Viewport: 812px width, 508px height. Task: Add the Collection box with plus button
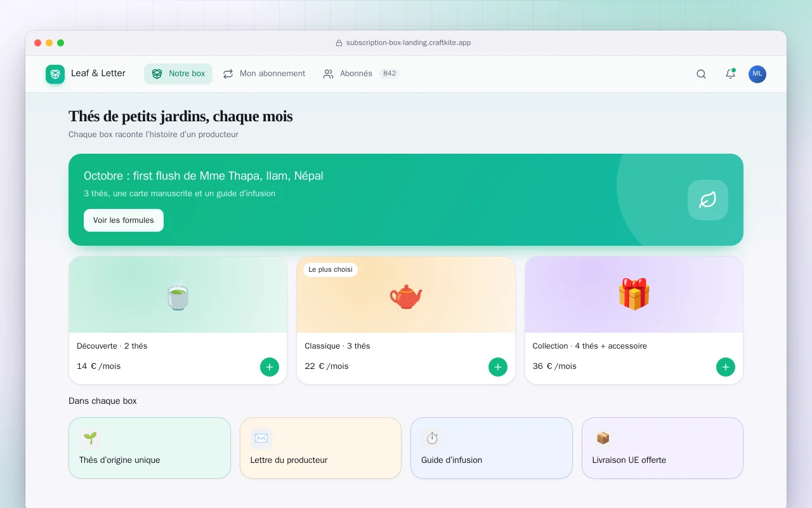pos(726,367)
